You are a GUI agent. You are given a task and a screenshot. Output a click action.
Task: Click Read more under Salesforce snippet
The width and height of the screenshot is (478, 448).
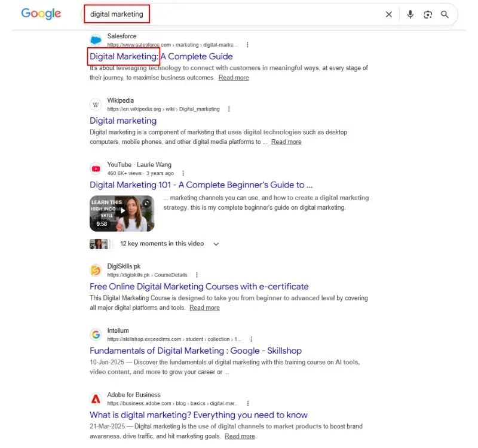point(234,78)
